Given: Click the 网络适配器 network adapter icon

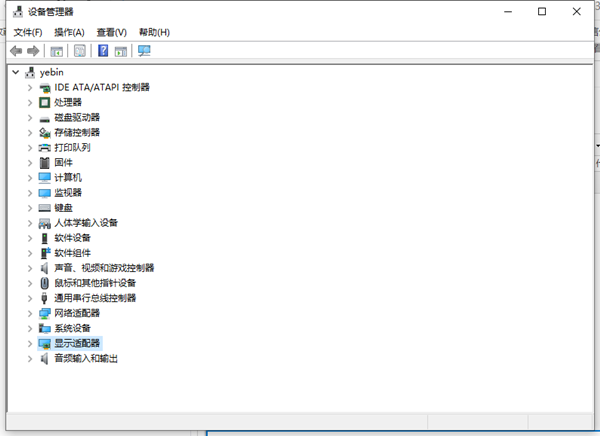Looking at the screenshot, I should 44,313.
